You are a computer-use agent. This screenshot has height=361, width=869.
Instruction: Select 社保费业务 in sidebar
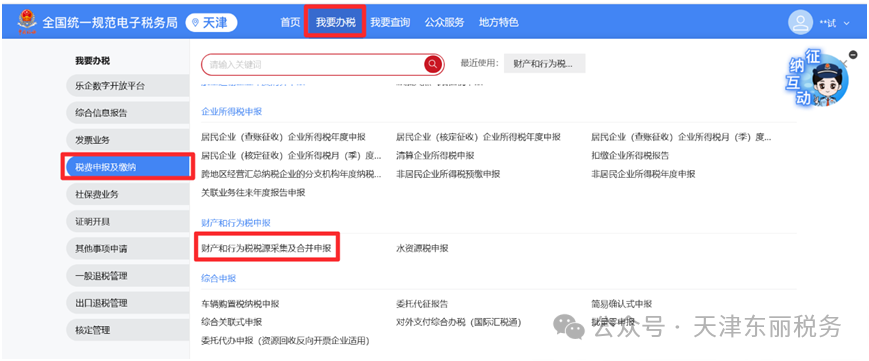click(x=127, y=195)
